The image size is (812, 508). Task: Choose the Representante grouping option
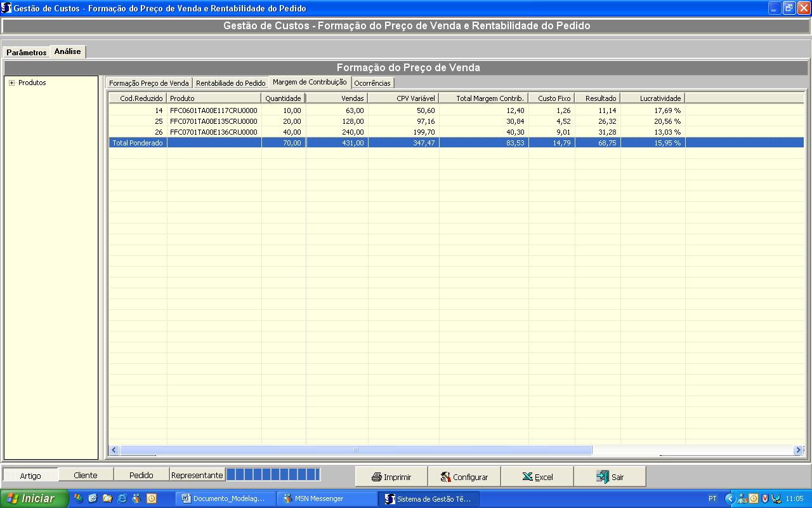197,475
